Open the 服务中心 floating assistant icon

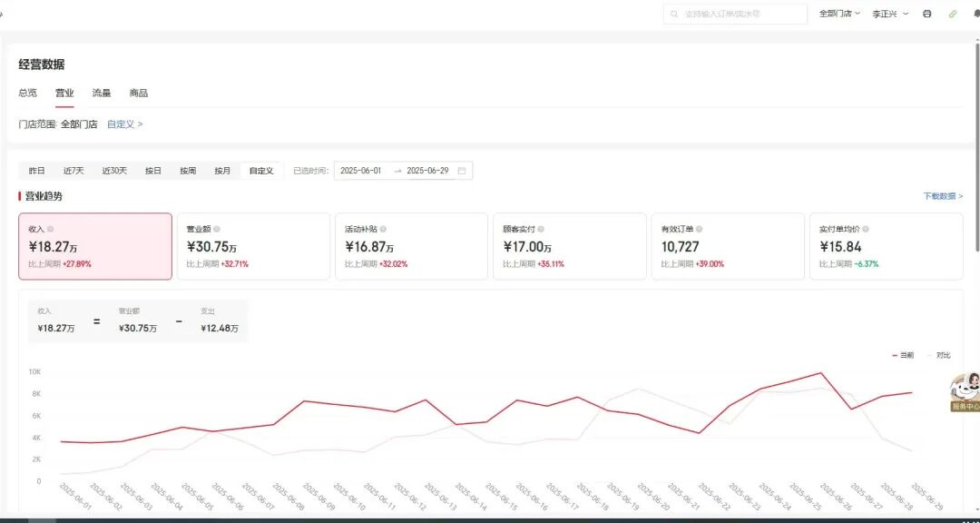click(965, 391)
